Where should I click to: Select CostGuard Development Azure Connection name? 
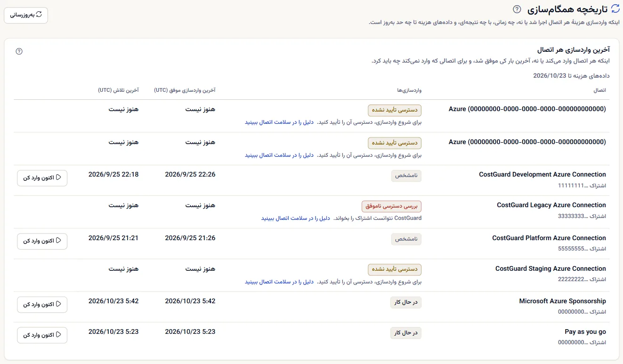coord(542,175)
